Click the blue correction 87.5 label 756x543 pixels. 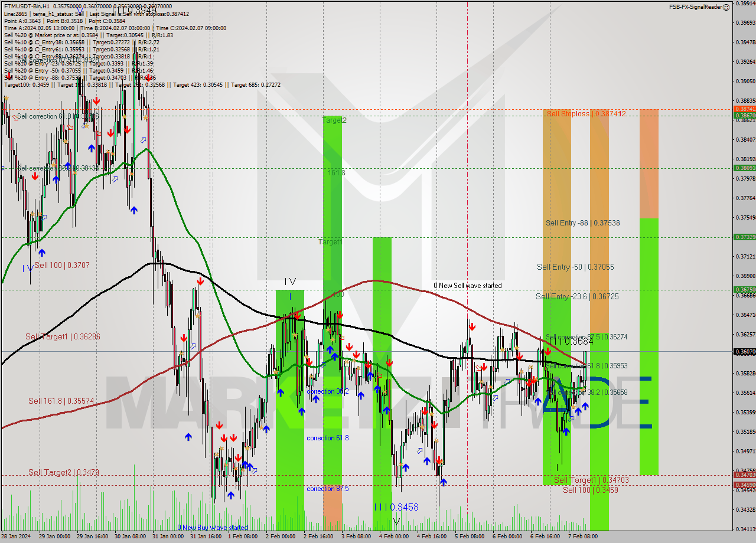[327, 489]
